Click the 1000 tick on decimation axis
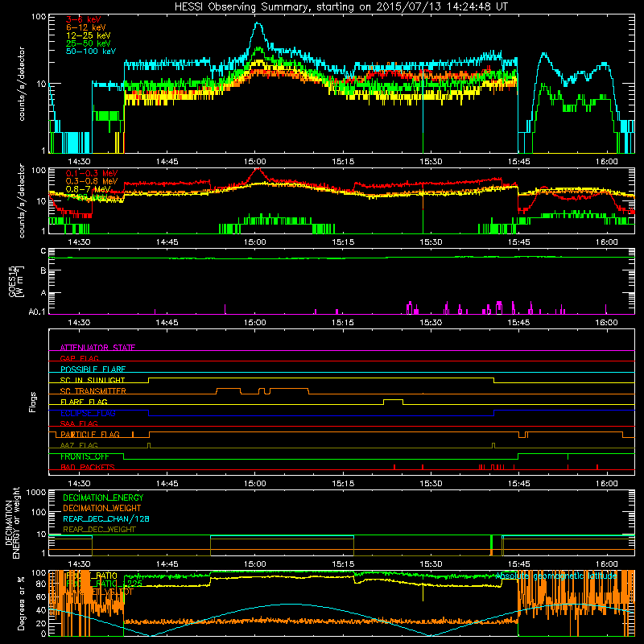The image size is (644, 644). 36,492
